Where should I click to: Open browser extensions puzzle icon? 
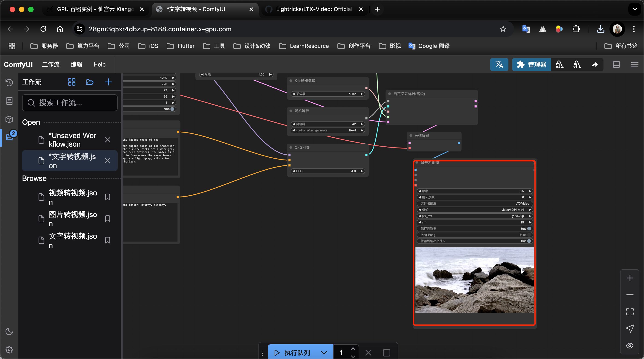point(576,29)
